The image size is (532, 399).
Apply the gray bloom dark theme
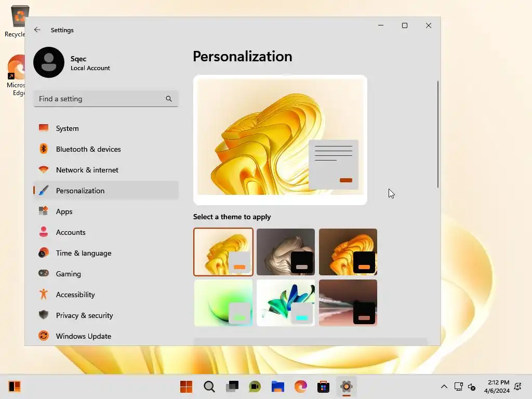click(286, 252)
